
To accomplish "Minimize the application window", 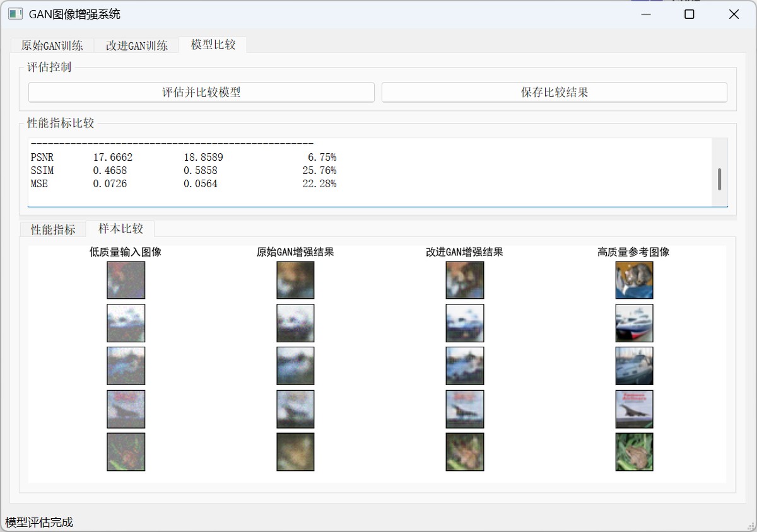I will [645, 14].
